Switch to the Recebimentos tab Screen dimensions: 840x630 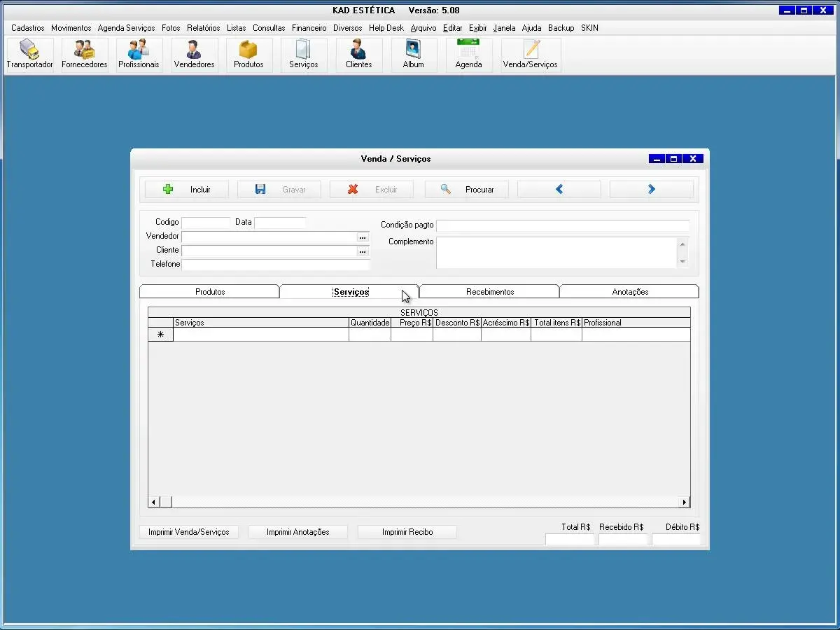pyautogui.click(x=489, y=292)
